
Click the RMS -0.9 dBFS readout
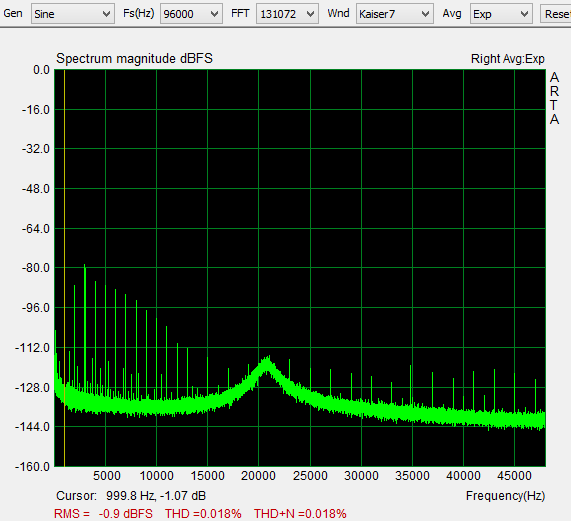103,513
